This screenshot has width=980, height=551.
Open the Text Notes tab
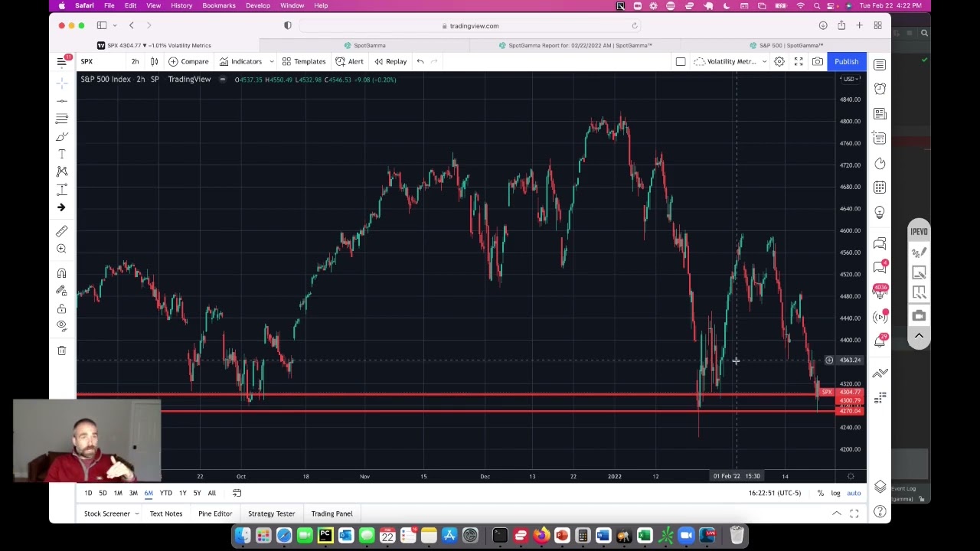tap(166, 514)
